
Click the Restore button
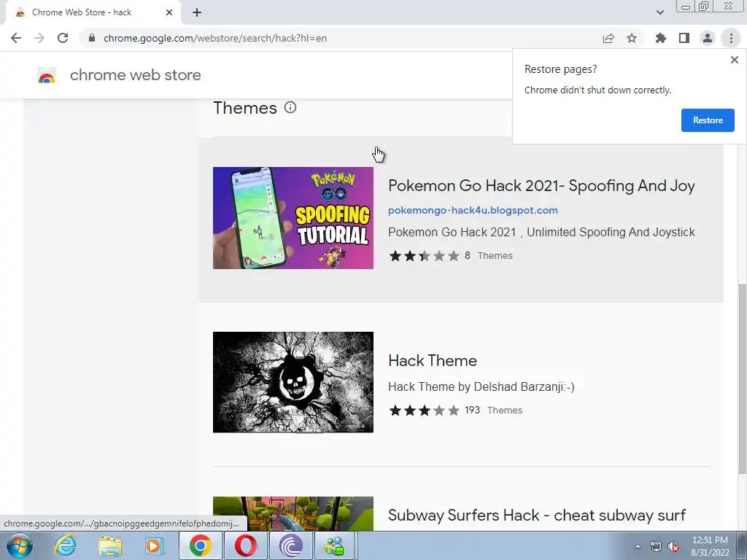click(708, 120)
